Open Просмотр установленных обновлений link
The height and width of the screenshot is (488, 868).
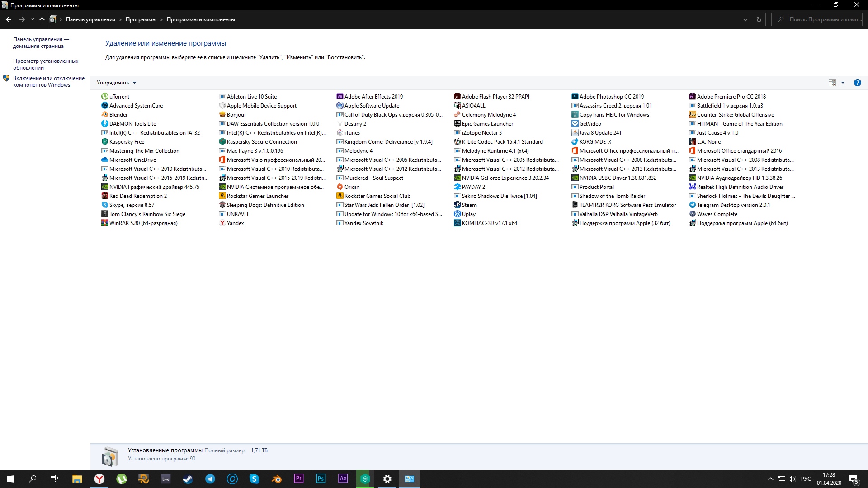coord(46,64)
